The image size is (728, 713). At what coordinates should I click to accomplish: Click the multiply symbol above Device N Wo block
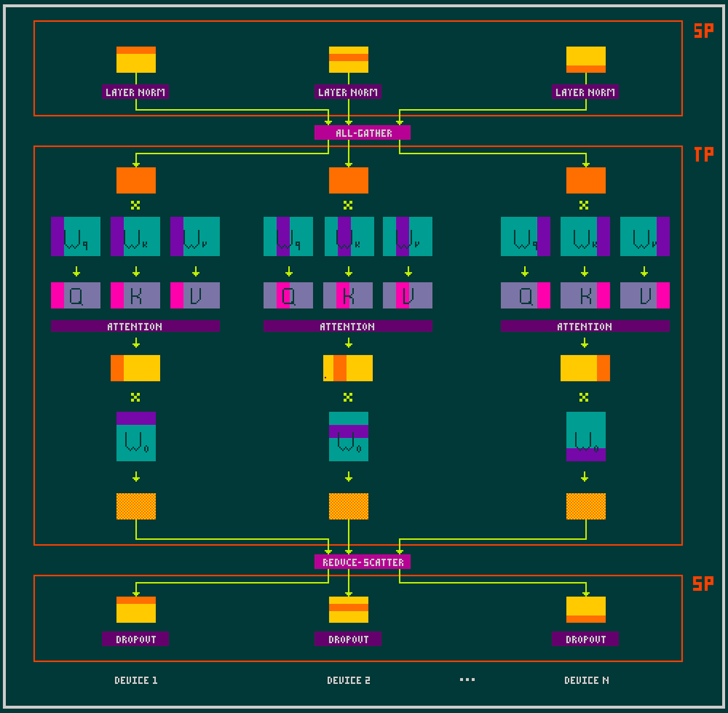584,398
